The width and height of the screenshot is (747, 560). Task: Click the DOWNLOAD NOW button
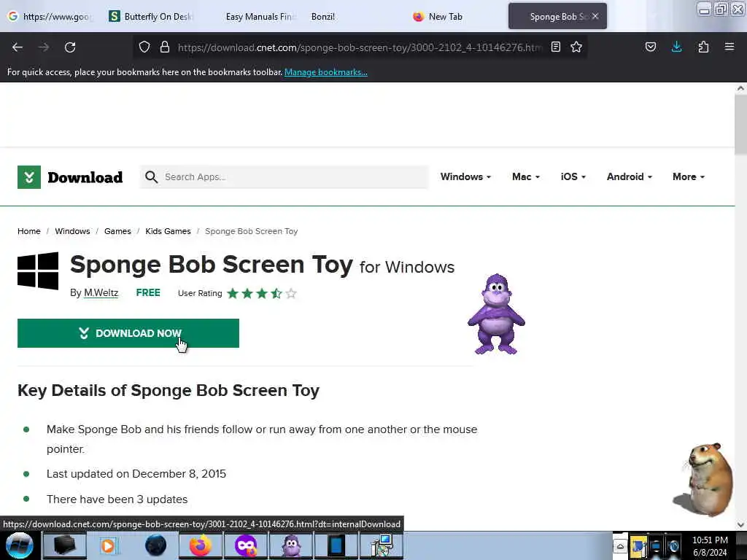click(128, 333)
